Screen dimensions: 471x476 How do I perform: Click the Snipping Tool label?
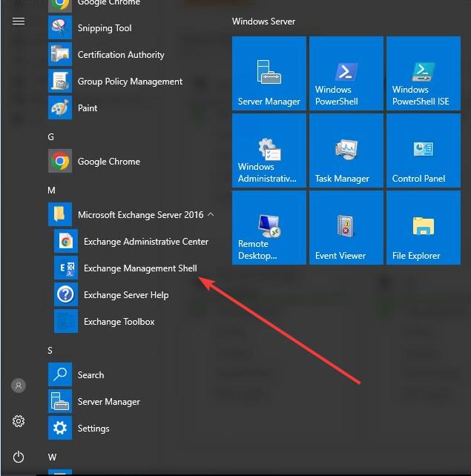point(105,28)
